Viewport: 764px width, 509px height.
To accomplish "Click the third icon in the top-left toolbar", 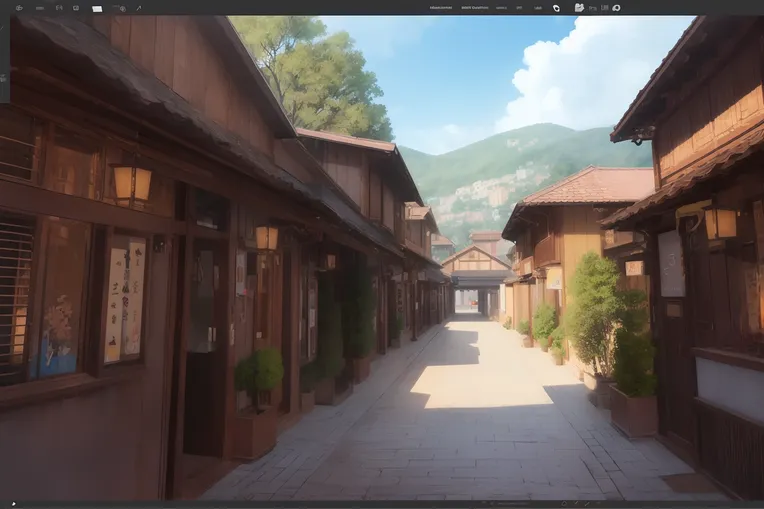I will (x=58, y=8).
